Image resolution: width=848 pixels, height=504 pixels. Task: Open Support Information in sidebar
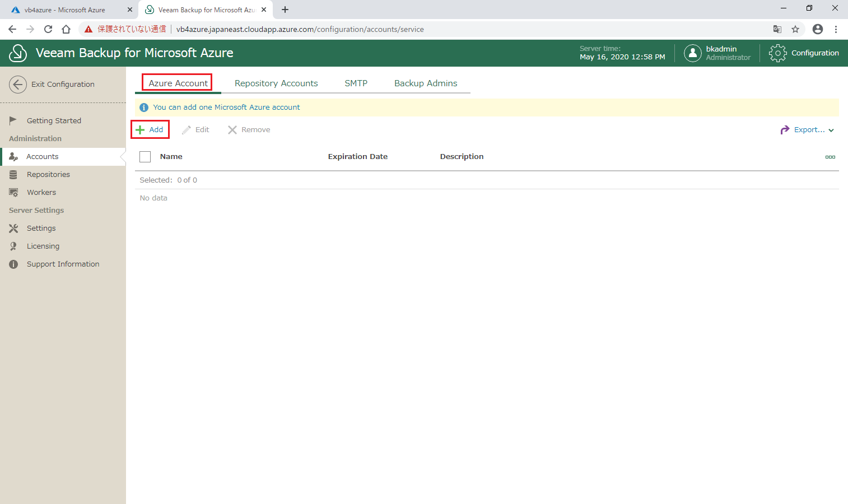click(x=63, y=264)
